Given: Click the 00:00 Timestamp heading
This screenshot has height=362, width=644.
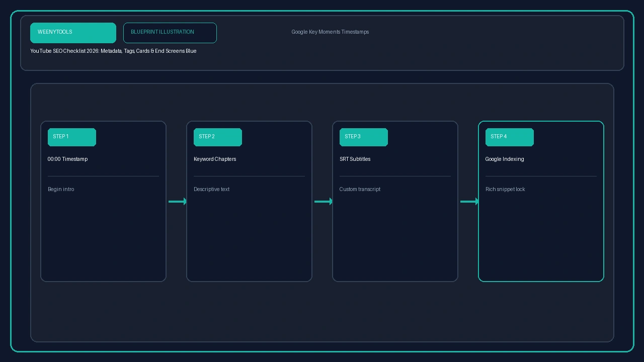Looking at the screenshot, I should click(67, 159).
